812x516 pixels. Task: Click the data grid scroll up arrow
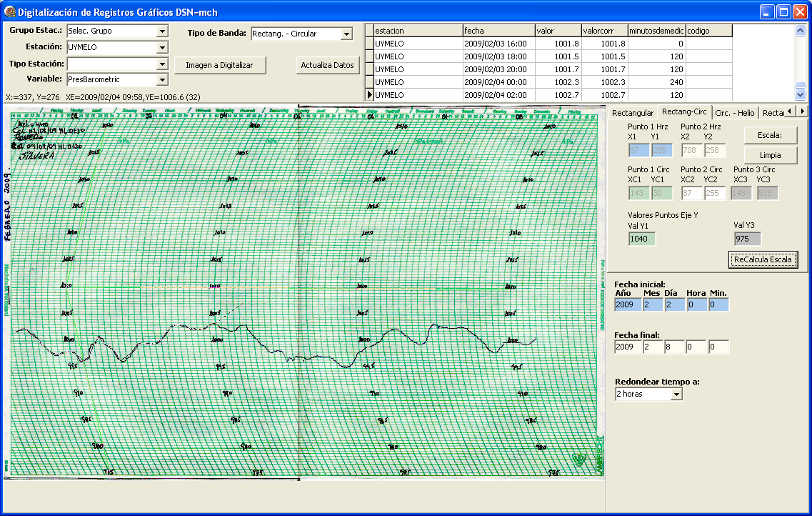click(x=801, y=31)
